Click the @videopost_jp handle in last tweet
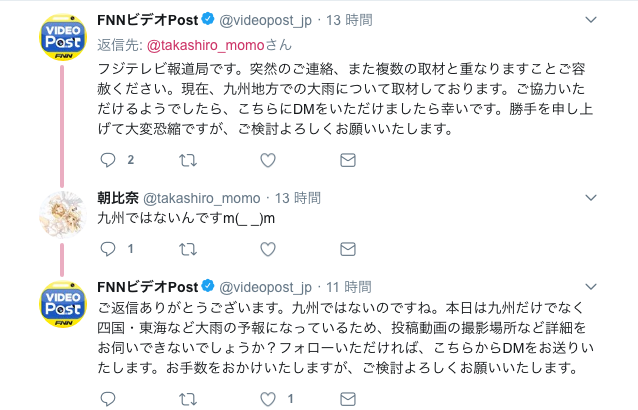The width and height of the screenshot is (638, 410). [x=268, y=285]
